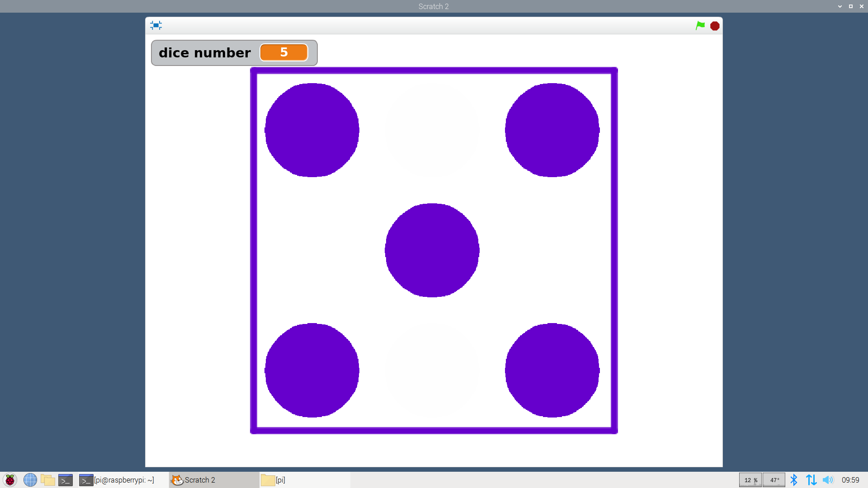Open a terminal from the taskbar launcher
The image size is (868, 488).
click(66, 480)
